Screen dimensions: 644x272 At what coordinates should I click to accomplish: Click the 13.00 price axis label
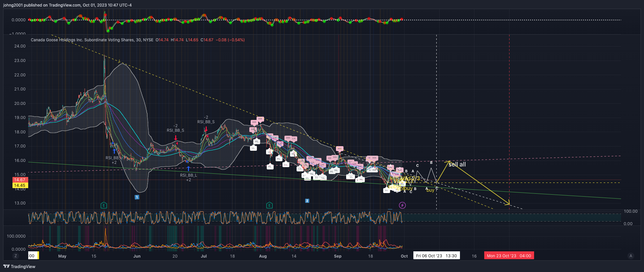coord(20,203)
